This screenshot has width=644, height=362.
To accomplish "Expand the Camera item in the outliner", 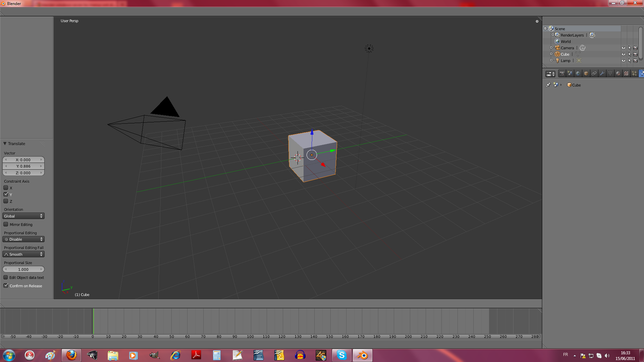I will [x=551, y=48].
